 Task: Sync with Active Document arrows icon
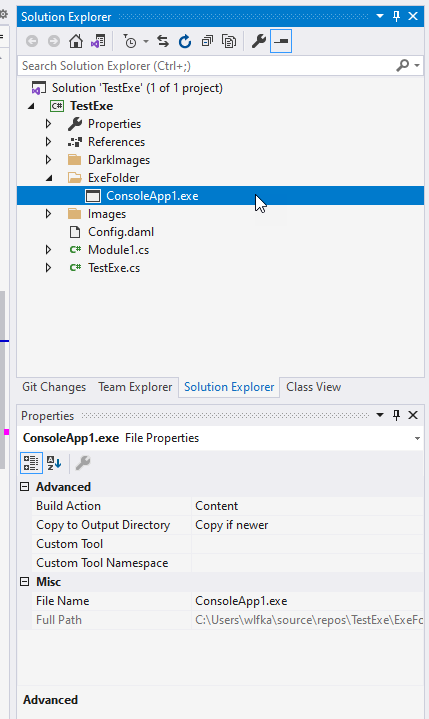click(163, 42)
